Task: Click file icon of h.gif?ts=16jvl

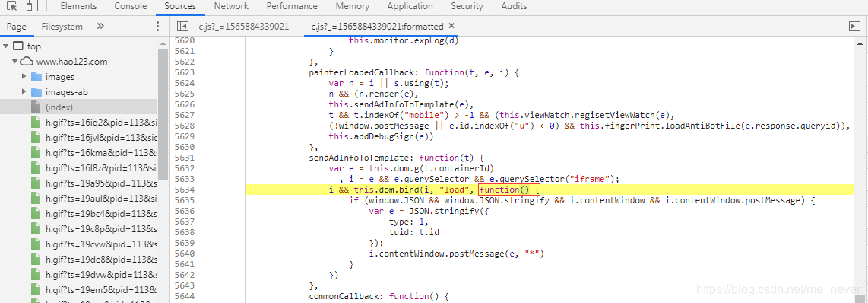Action: (36, 137)
